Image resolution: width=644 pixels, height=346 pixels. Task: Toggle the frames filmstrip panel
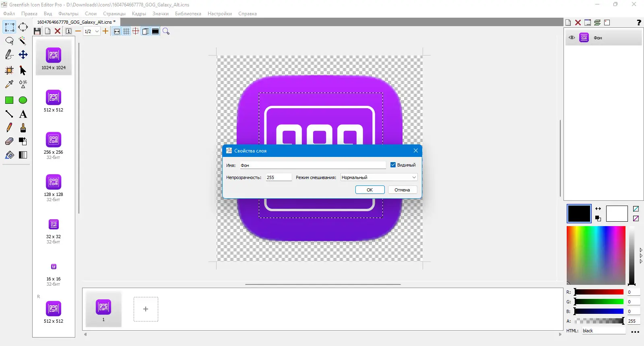pyautogui.click(x=155, y=31)
